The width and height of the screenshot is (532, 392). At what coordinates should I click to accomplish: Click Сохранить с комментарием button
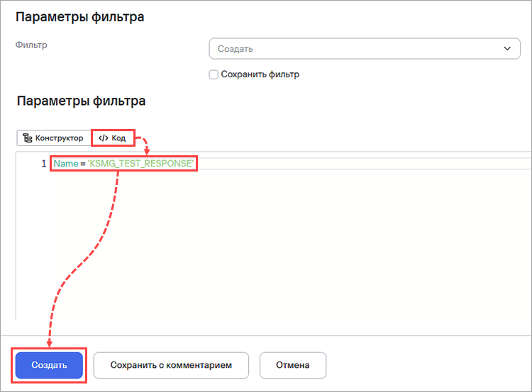click(x=171, y=365)
